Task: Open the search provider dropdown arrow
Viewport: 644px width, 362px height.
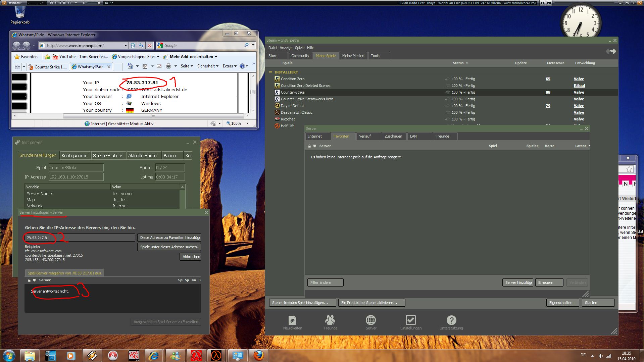Action: pyautogui.click(x=253, y=45)
